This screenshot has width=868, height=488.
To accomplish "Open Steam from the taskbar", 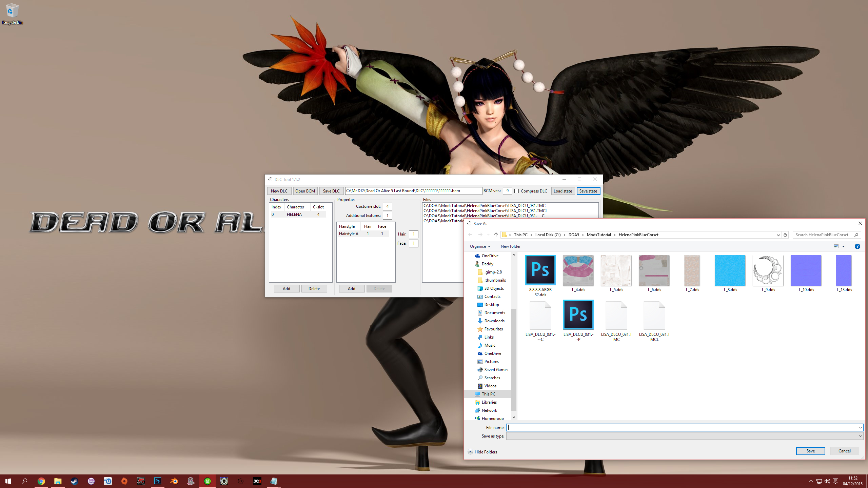I will [x=74, y=481].
